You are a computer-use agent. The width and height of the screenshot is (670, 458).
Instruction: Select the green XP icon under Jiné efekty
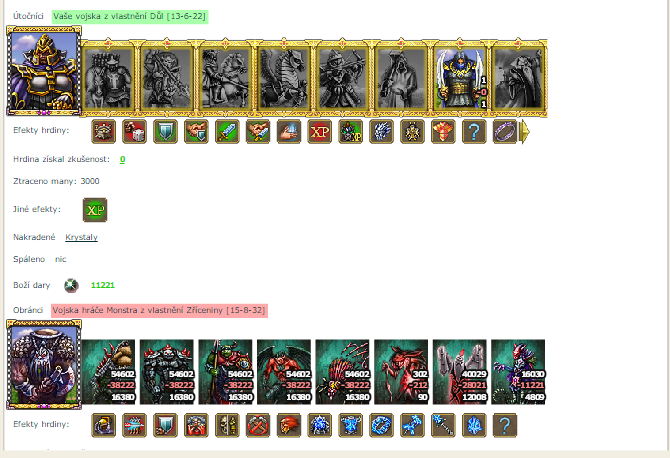[x=95, y=210]
